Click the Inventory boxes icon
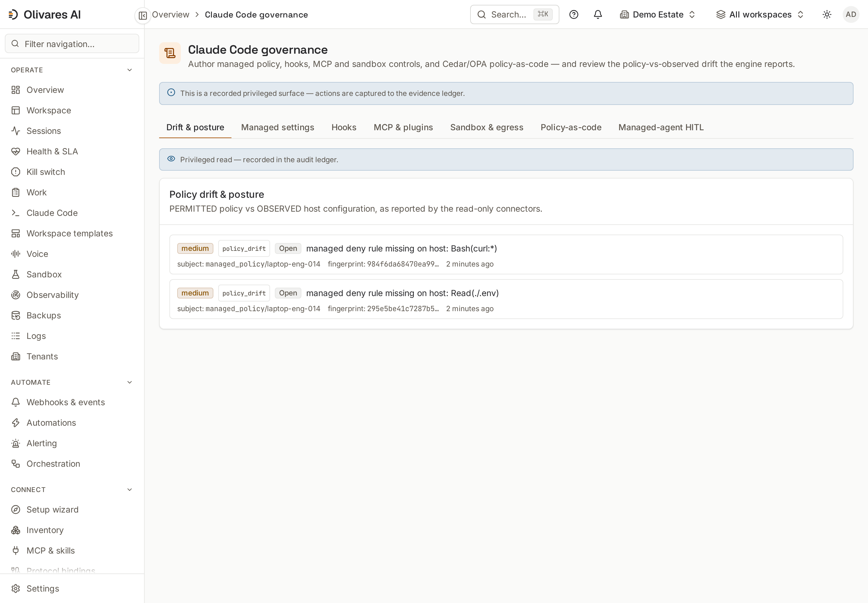The height and width of the screenshot is (603, 868). (x=15, y=530)
